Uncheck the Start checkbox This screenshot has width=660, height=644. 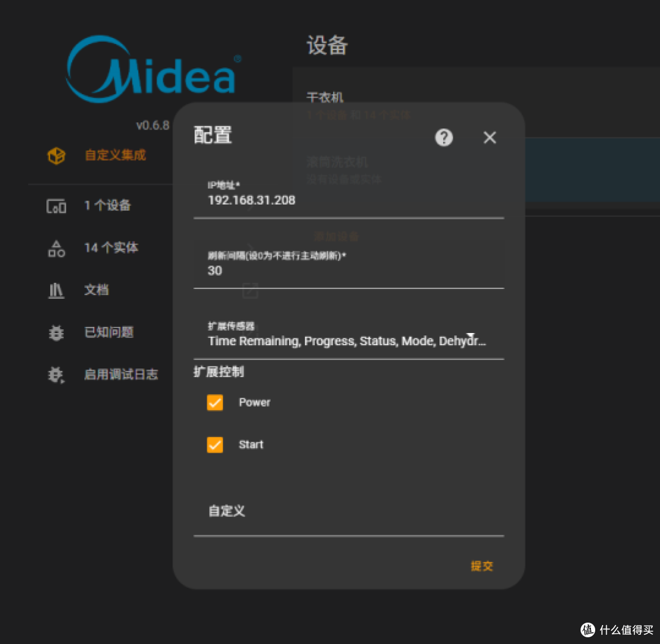(215, 444)
